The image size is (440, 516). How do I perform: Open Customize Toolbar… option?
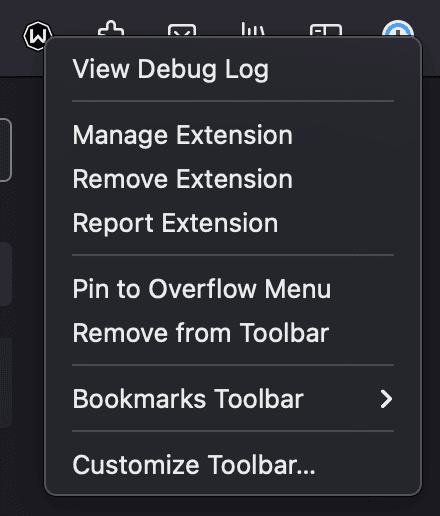coord(194,465)
